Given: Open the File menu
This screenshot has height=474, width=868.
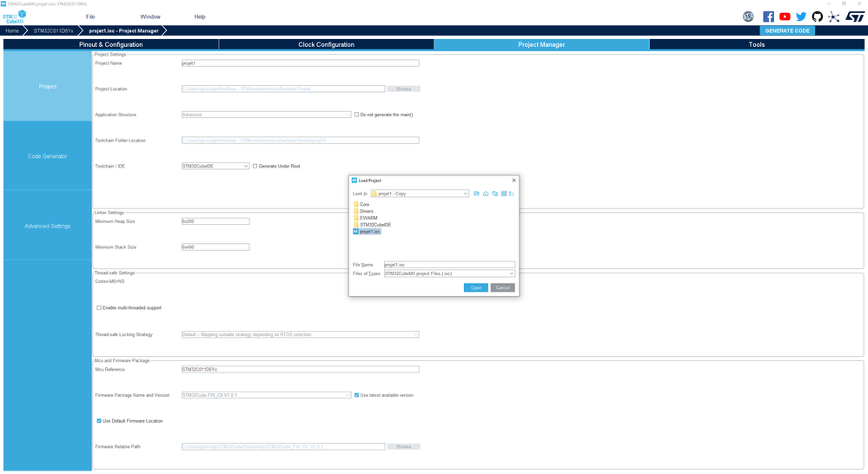Looking at the screenshot, I should coord(90,16).
